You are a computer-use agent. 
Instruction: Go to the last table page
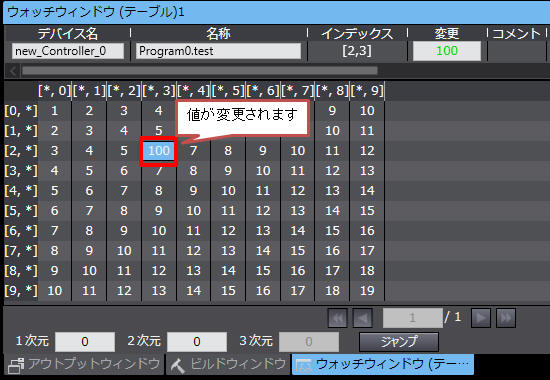pyautogui.click(x=506, y=318)
